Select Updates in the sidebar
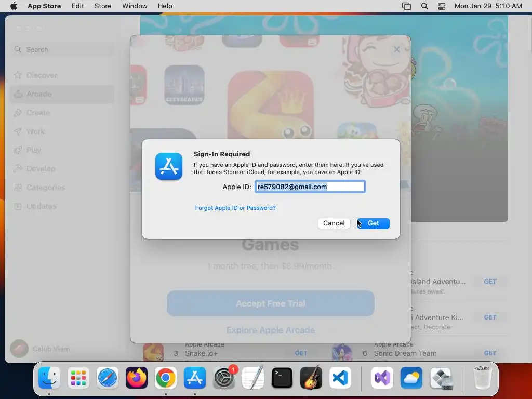The height and width of the screenshot is (399, 532). [62, 206]
